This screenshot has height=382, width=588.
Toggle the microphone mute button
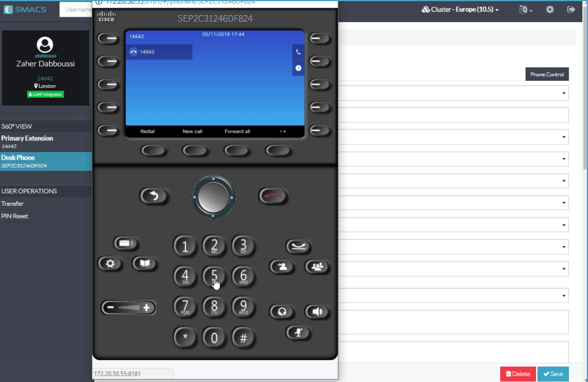point(298,332)
